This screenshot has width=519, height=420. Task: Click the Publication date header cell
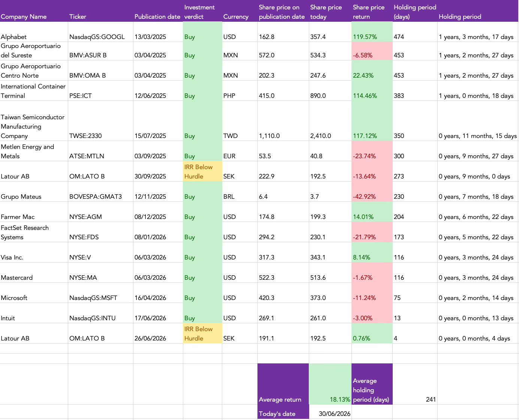[158, 11]
